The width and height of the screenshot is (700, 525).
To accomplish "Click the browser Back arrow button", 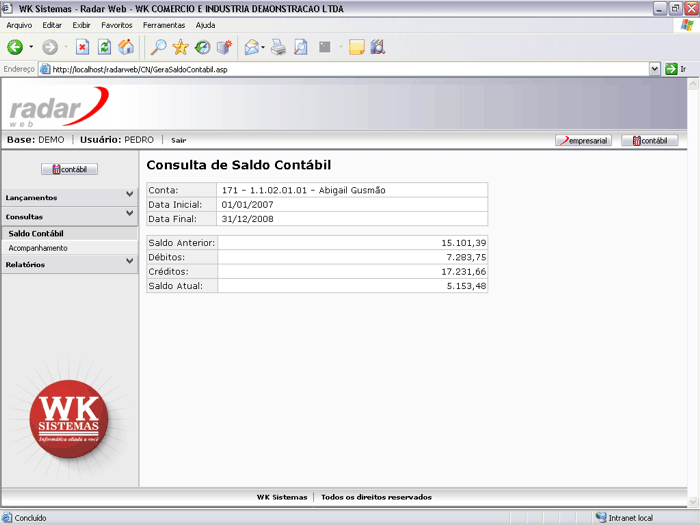I will pos(15,47).
